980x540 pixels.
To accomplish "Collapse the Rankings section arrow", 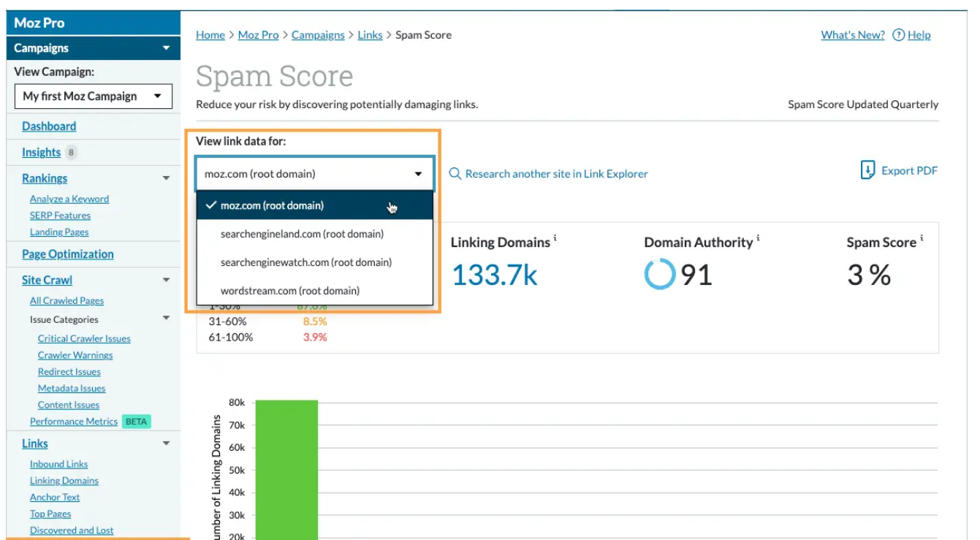I will [x=167, y=178].
